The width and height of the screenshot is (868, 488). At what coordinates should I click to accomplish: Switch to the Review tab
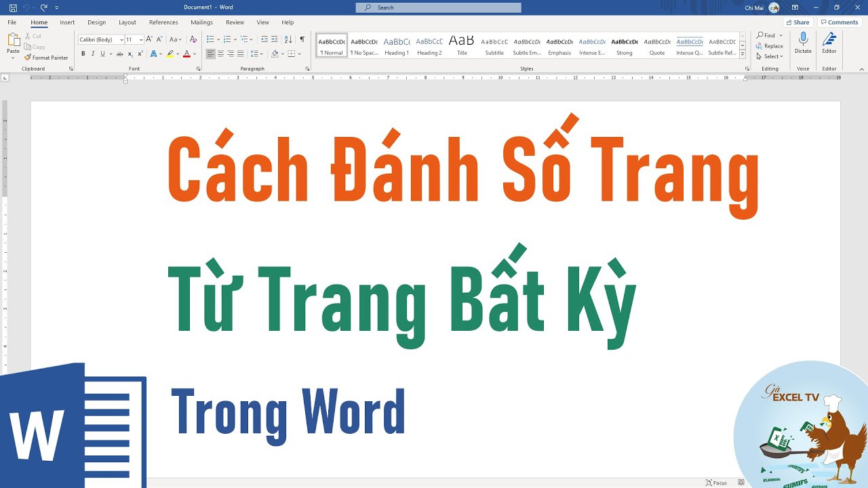(235, 22)
